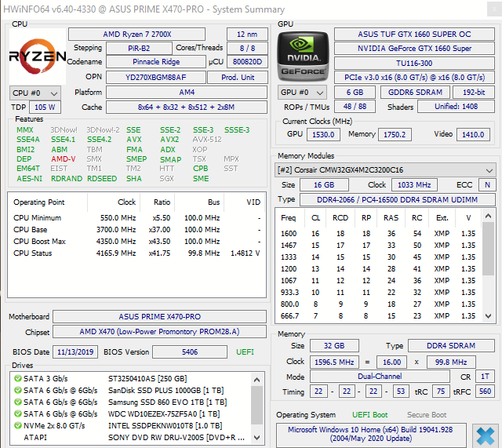The width and height of the screenshot is (502, 448).
Task: Click the Chipset AMD X470 field
Action: 159,332
